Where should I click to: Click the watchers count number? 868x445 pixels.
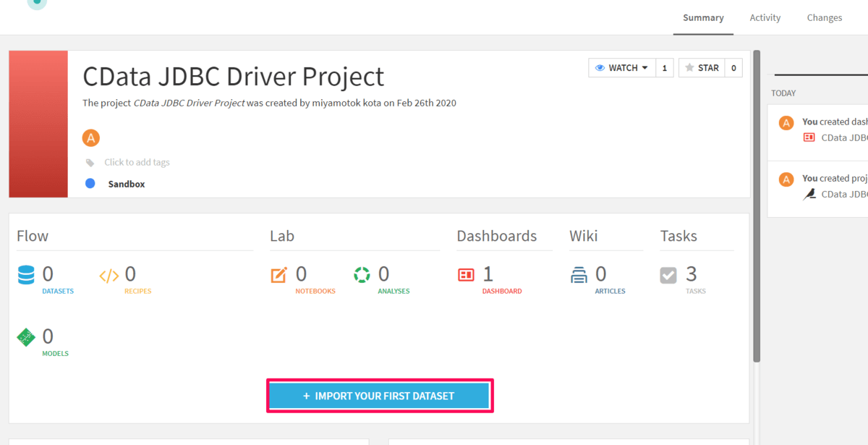665,68
